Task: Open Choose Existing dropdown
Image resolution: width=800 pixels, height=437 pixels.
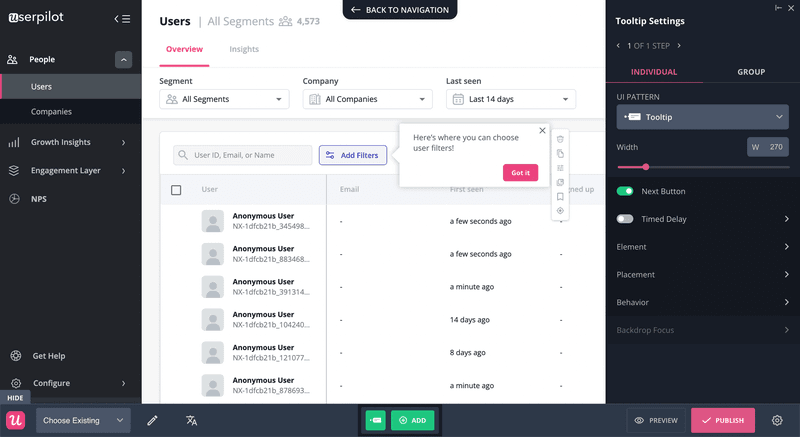Action: pos(83,420)
